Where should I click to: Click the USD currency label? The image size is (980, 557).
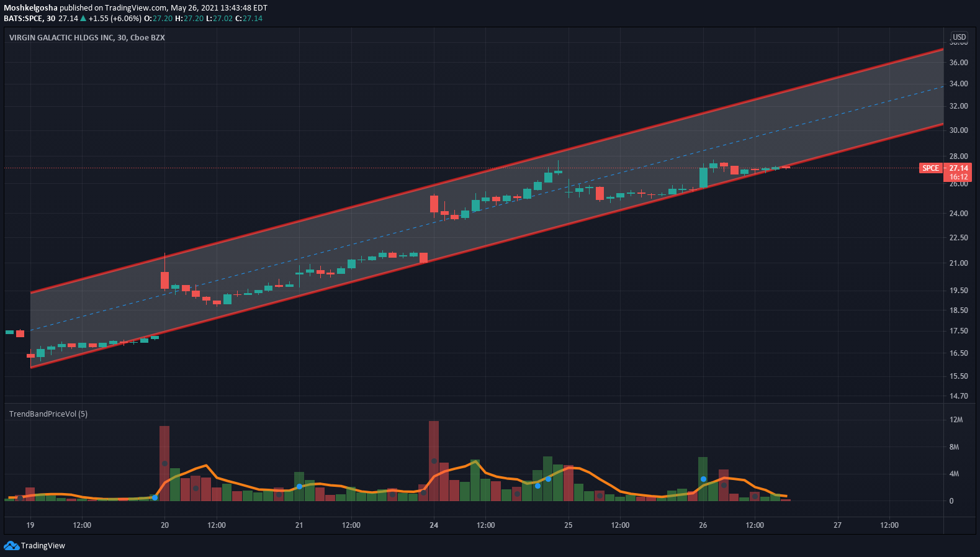tap(960, 37)
